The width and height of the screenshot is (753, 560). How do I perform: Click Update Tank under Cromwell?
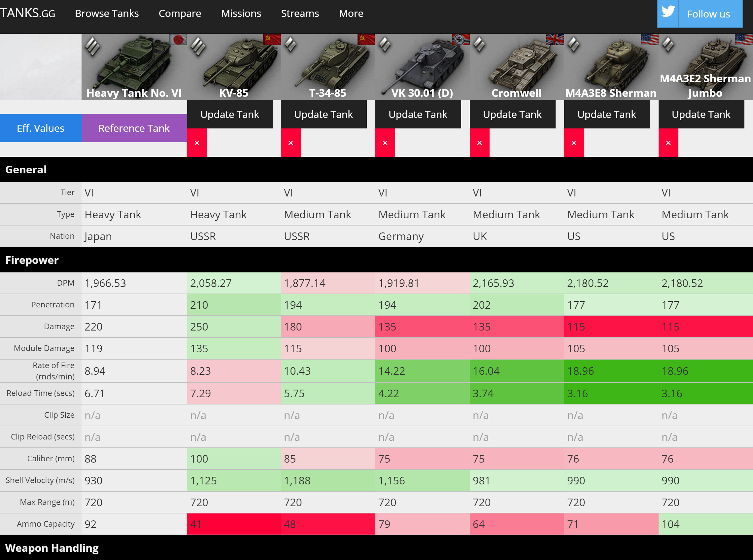[512, 114]
